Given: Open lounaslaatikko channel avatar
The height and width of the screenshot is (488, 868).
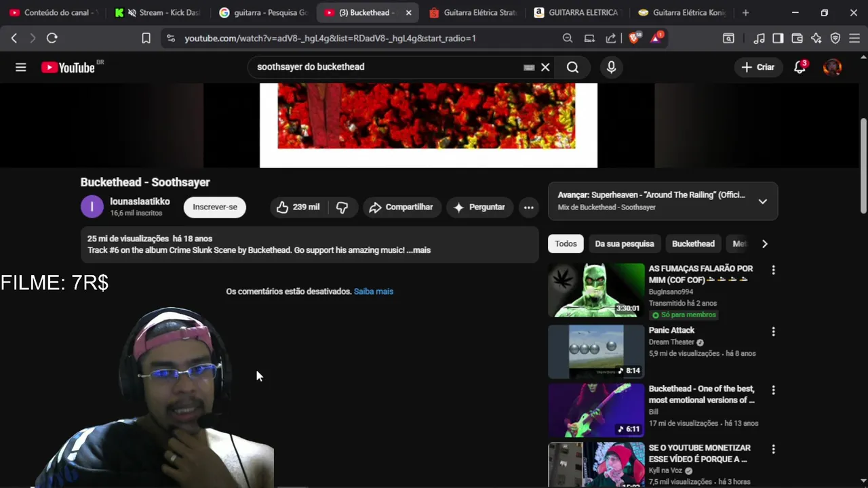Looking at the screenshot, I should click(92, 207).
